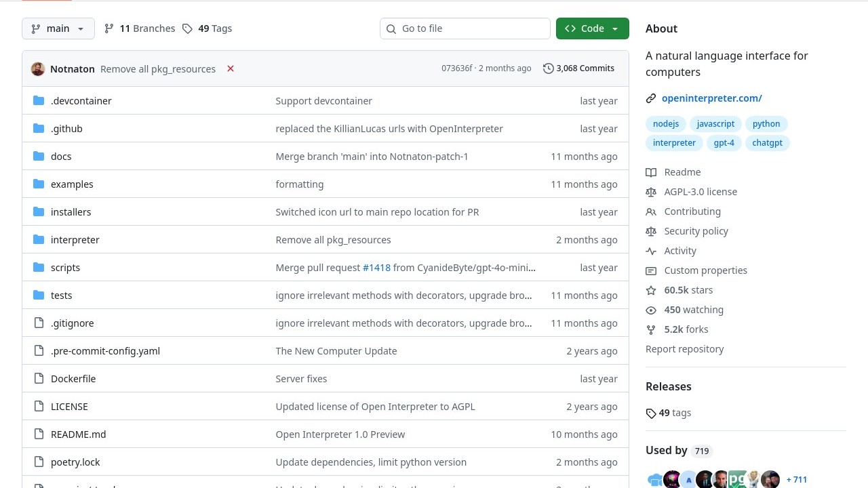
Task: Open the README.md file
Action: (x=78, y=434)
